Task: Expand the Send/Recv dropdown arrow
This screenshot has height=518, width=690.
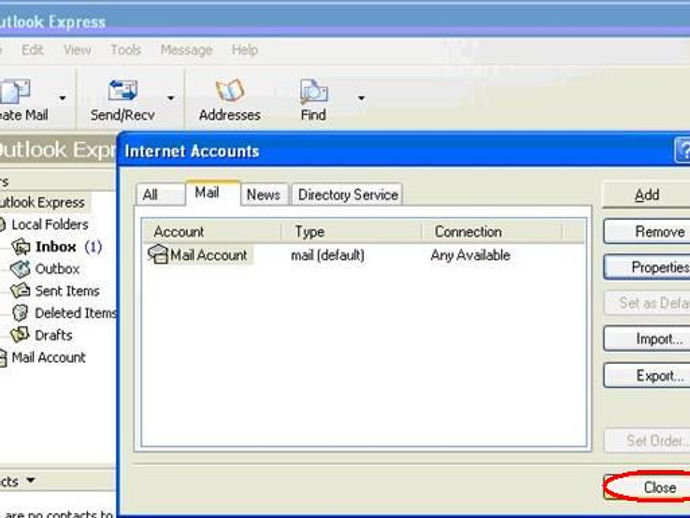Action: pyautogui.click(x=171, y=98)
